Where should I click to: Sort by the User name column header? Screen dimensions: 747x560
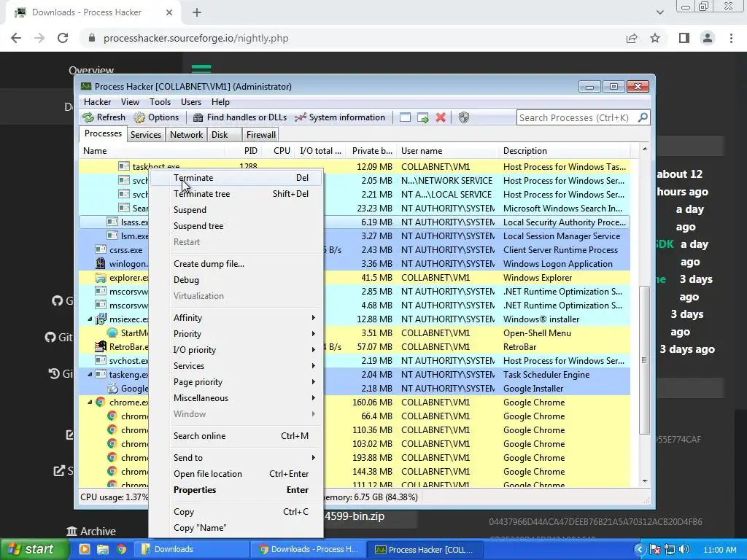coord(422,151)
